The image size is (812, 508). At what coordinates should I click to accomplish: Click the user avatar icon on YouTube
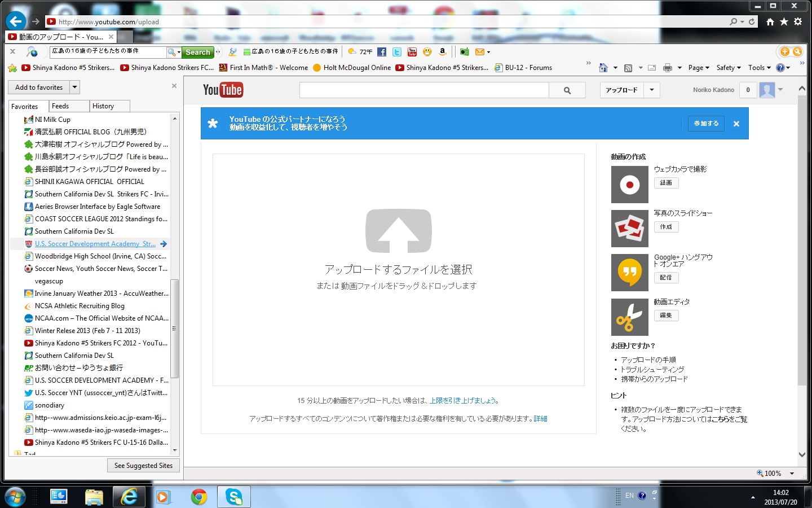click(x=767, y=90)
